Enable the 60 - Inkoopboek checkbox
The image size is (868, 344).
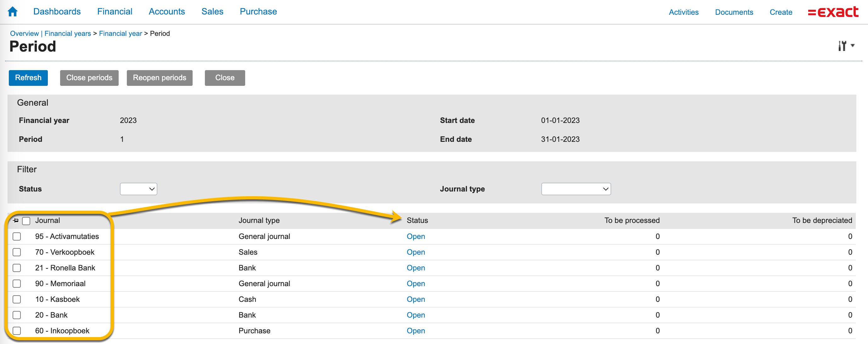(x=17, y=330)
